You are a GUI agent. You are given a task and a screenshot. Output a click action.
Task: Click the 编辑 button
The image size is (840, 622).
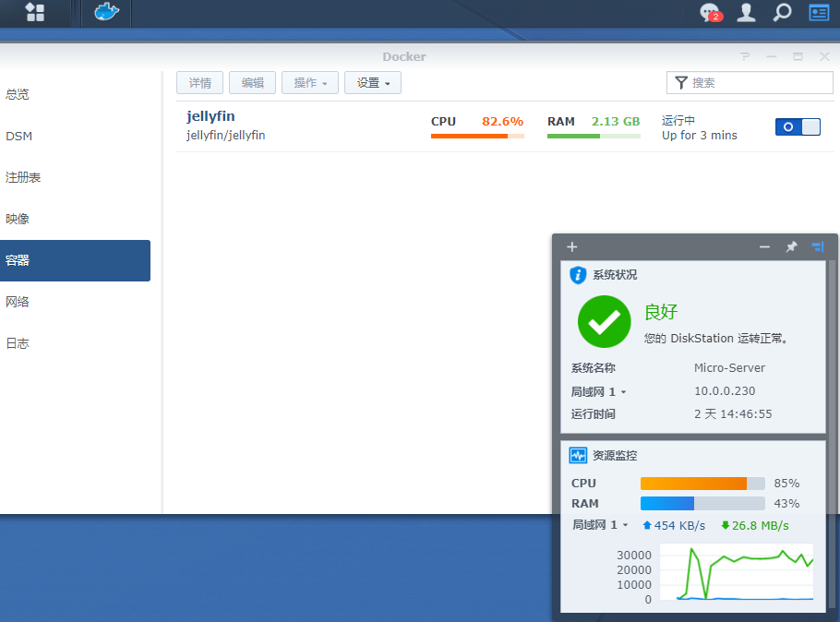pos(253,83)
